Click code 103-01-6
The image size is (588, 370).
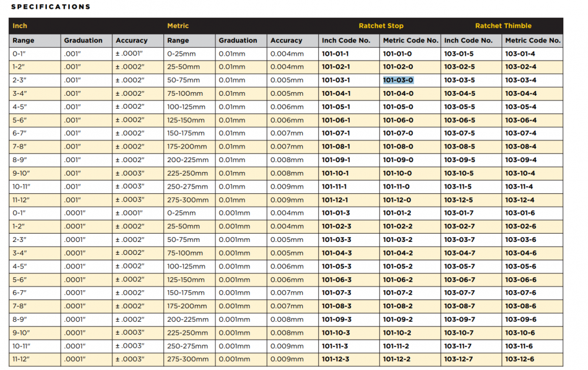point(520,213)
